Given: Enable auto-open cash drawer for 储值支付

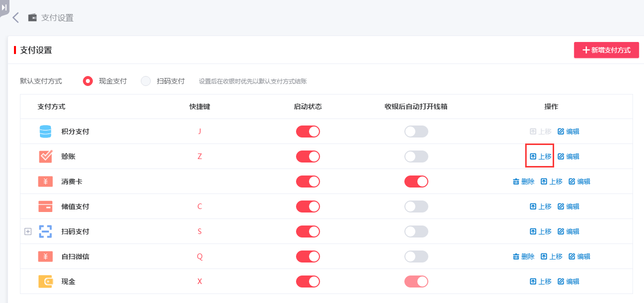Looking at the screenshot, I should (x=416, y=206).
